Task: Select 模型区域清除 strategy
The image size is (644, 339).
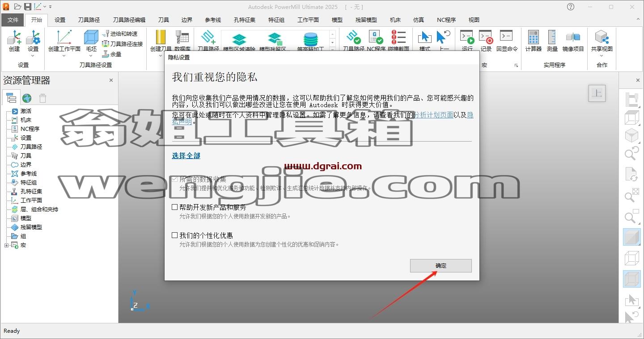Action: point(239,42)
